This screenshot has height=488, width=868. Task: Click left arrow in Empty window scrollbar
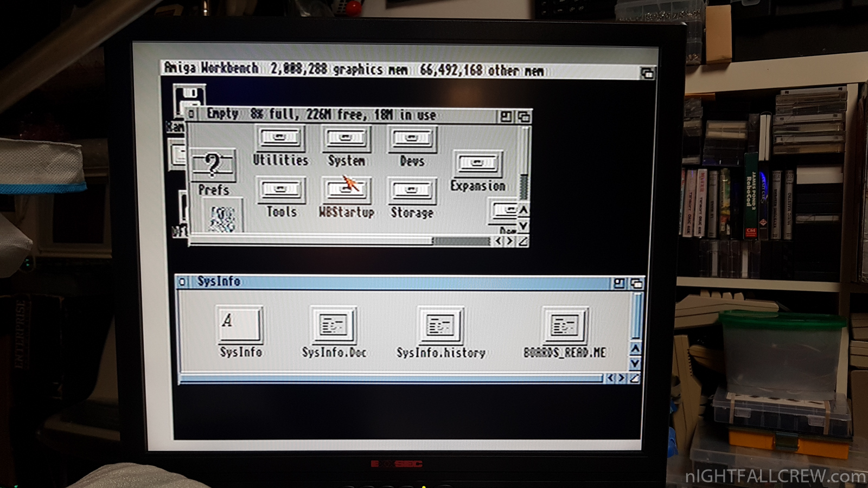499,241
